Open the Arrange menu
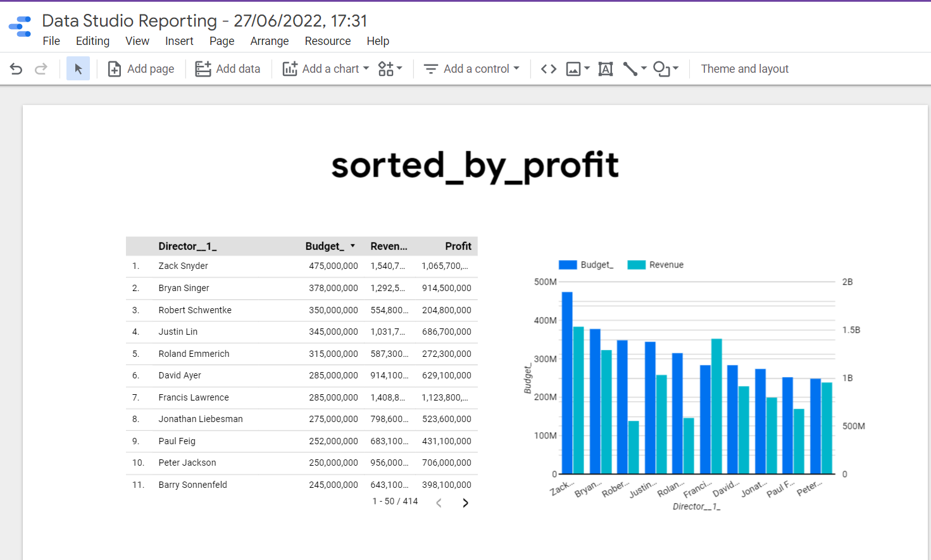The width and height of the screenshot is (931, 560). coord(269,41)
